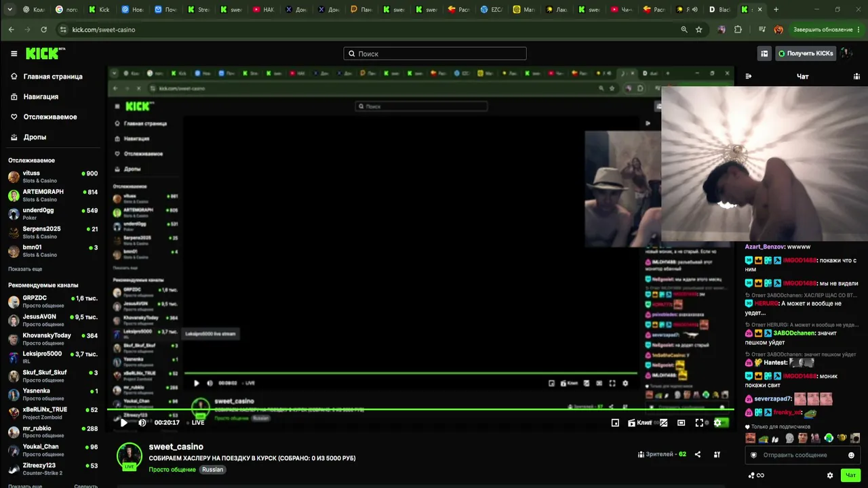
Task: Open the zoom magnifier icon in address bar
Action: coord(684,30)
